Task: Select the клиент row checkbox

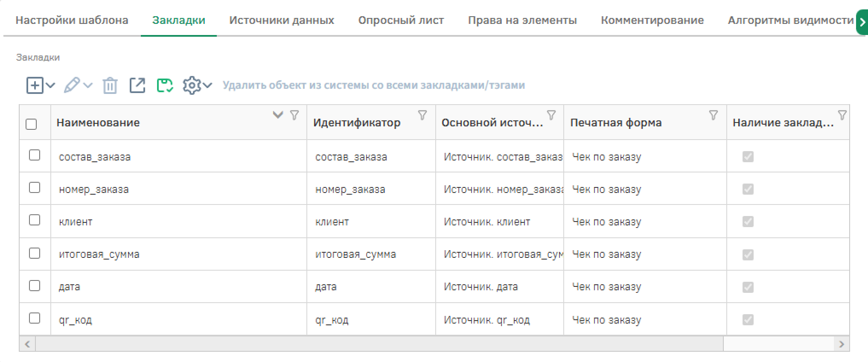Action: [x=35, y=220]
